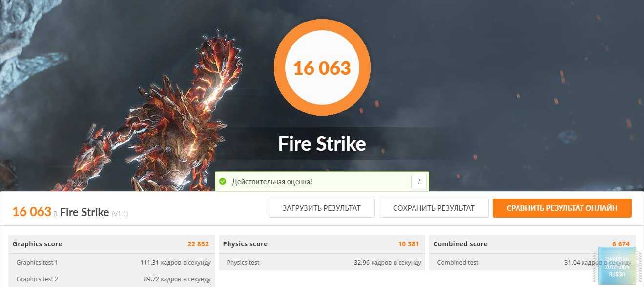Click the 22 852 graphics score value
Screen dimensions: 644x287
198,244
